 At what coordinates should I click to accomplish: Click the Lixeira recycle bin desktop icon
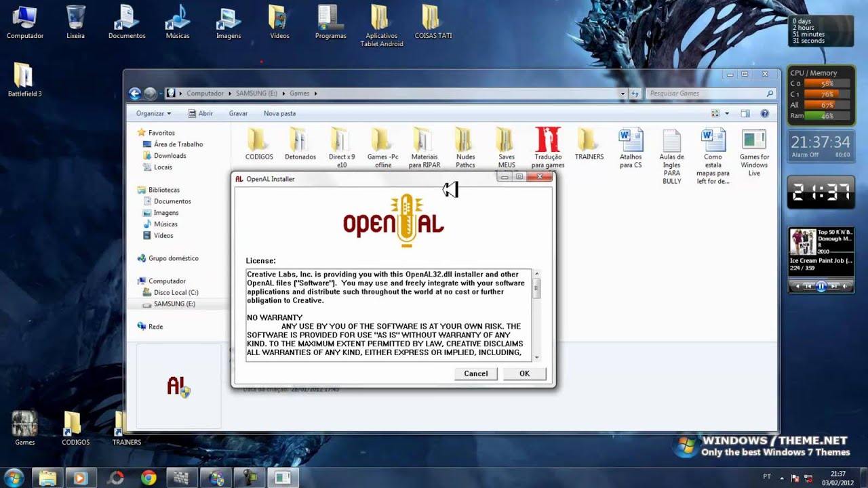click(76, 22)
